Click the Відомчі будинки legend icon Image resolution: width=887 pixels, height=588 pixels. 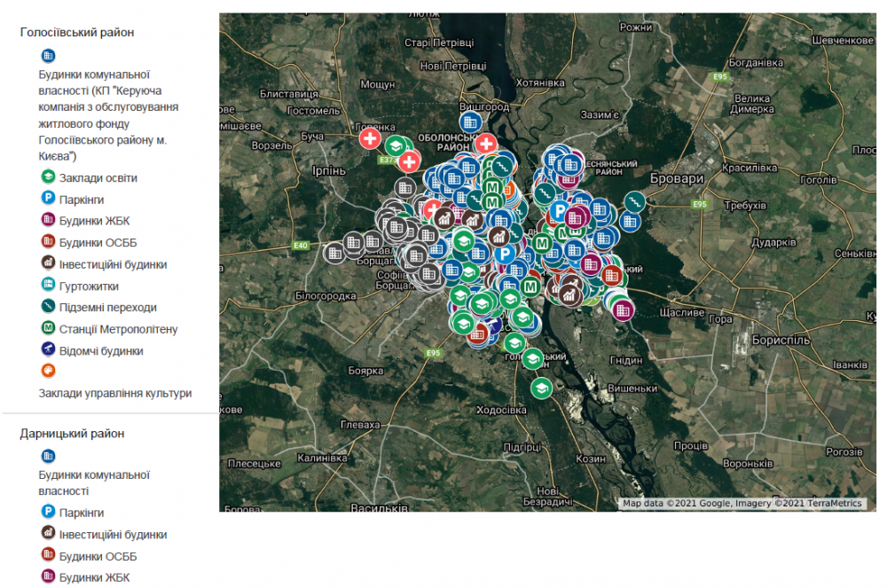(x=48, y=350)
